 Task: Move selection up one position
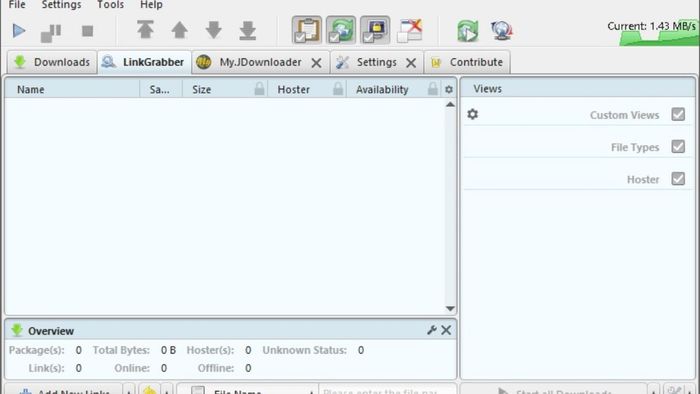[x=179, y=30]
